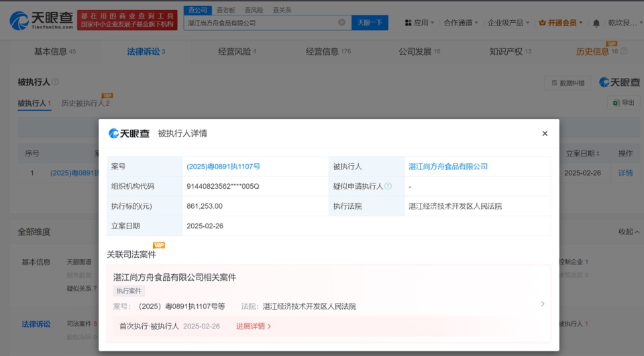Switch to 查关系 search tab
Viewport: 644px width, 356px height.
pos(282,10)
